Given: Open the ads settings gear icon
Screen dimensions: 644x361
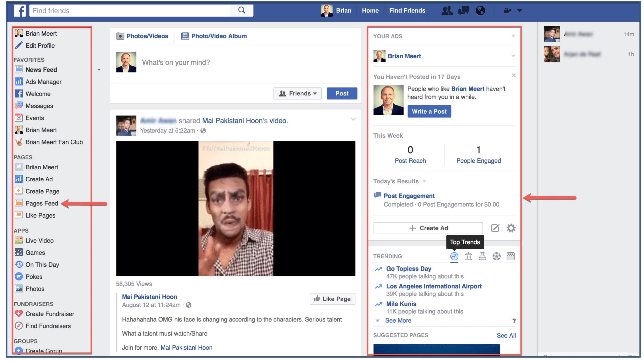Looking at the screenshot, I should coord(511,228).
